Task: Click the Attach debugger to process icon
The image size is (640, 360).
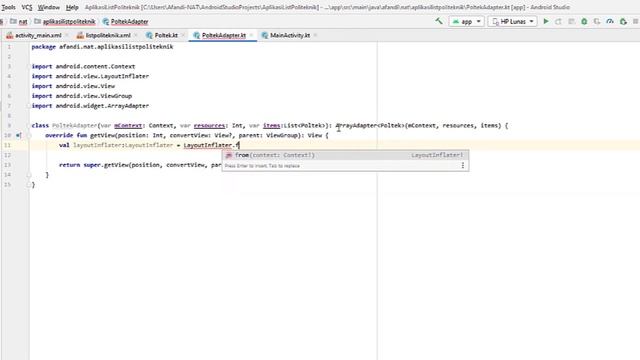Action: point(623,21)
